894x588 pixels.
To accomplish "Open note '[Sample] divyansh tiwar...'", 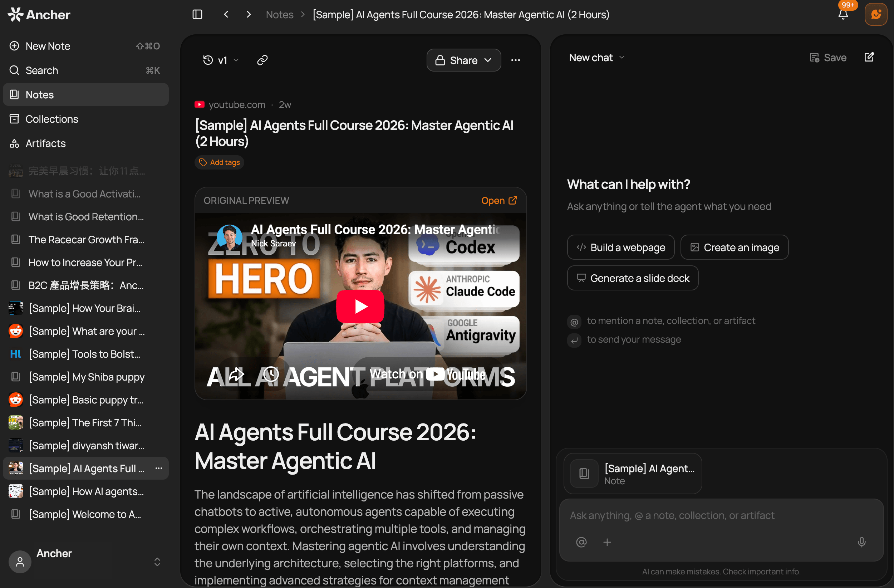I will [85, 446].
